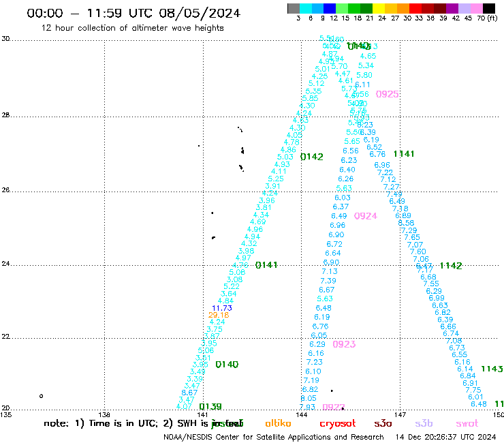The image size is (504, 443).
Task: Click the pink time label 0923
Action: pyautogui.click(x=344, y=344)
